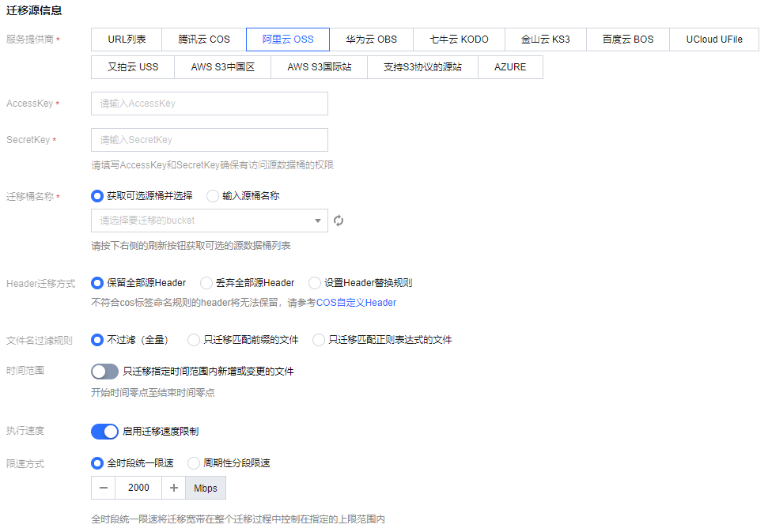768x532 pixels.
Task: Choose 周期性分段限速 radio option
Action: pos(194,463)
